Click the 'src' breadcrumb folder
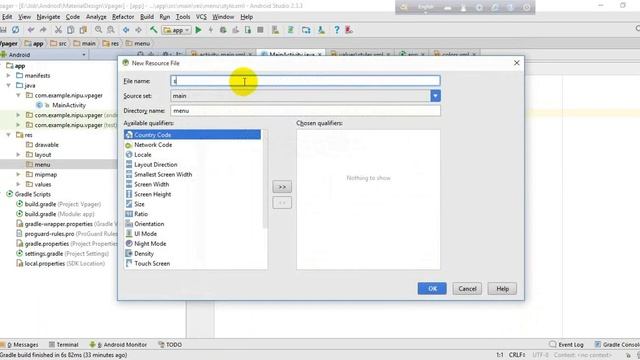The image size is (640, 360). pos(58,43)
